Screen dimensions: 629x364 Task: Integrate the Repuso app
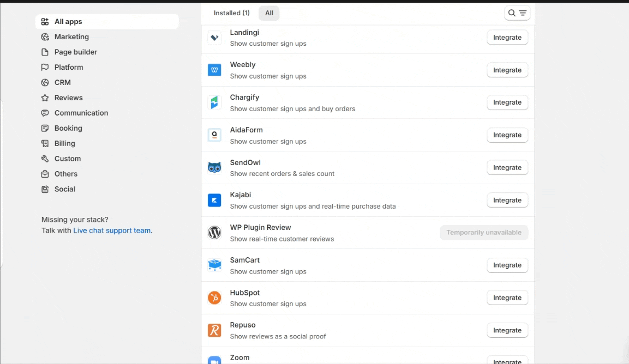tap(507, 330)
